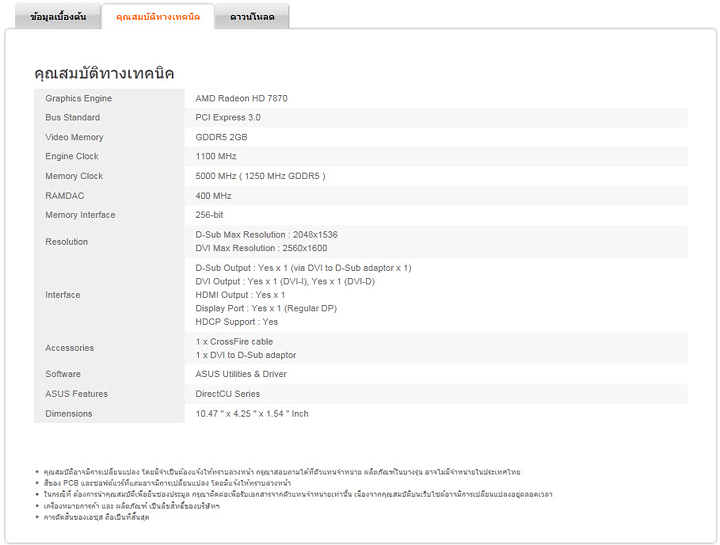This screenshot has height=545, width=720.
Task: Switch to the ดาวน์โหลด tab
Action: coord(252,17)
